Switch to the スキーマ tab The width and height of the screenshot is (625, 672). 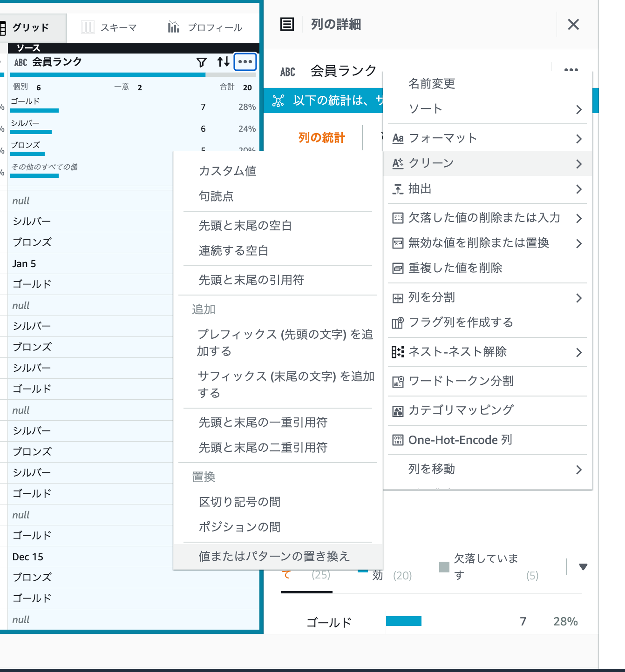click(109, 27)
